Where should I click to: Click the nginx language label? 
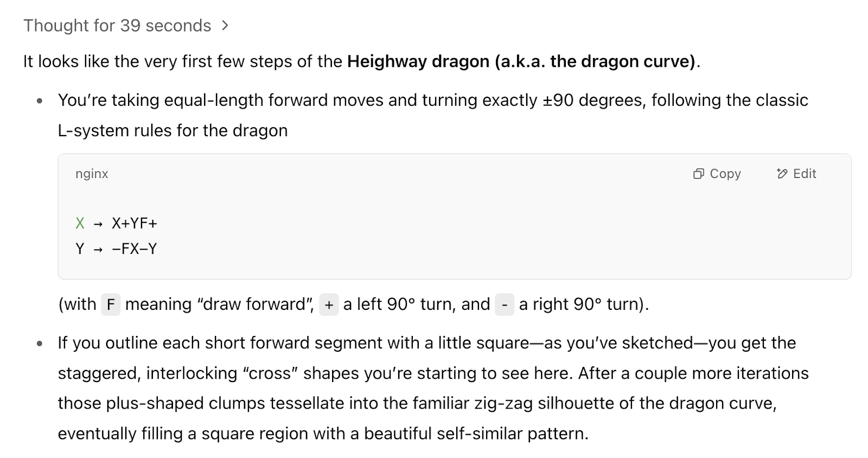[x=92, y=174]
